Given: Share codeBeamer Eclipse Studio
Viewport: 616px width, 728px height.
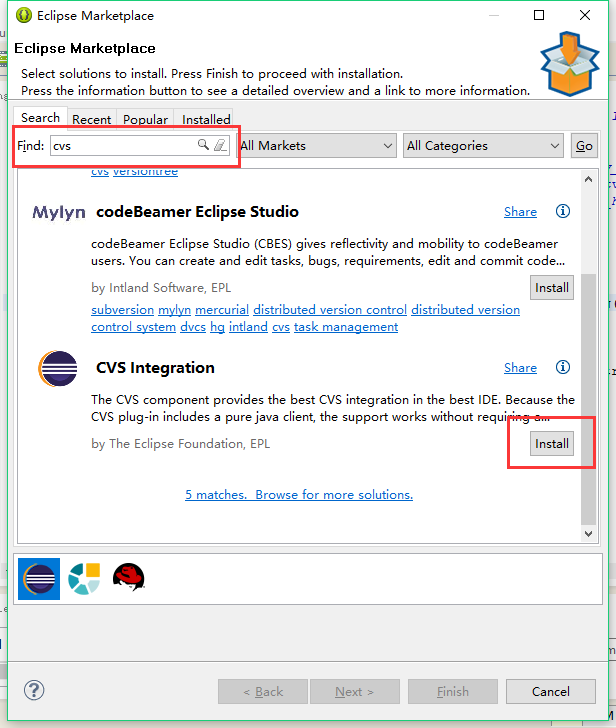Looking at the screenshot, I should pos(520,212).
